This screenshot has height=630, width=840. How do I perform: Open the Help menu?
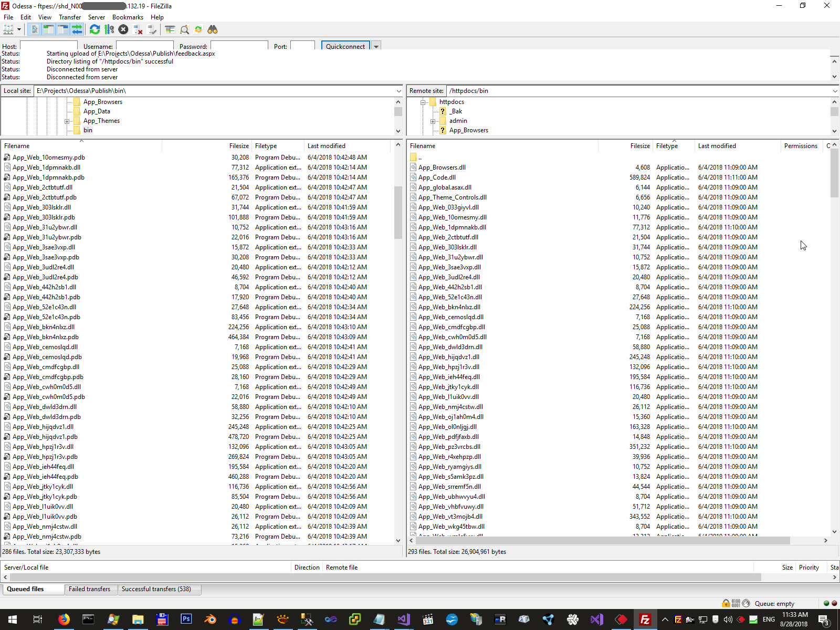pyautogui.click(x=157, y=17)
